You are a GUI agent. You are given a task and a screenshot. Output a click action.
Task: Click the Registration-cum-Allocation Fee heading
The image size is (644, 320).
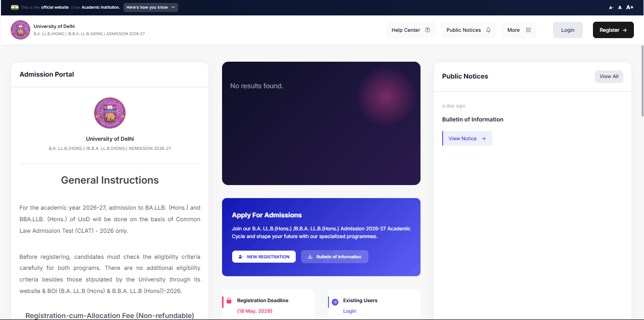coord(110,316)
